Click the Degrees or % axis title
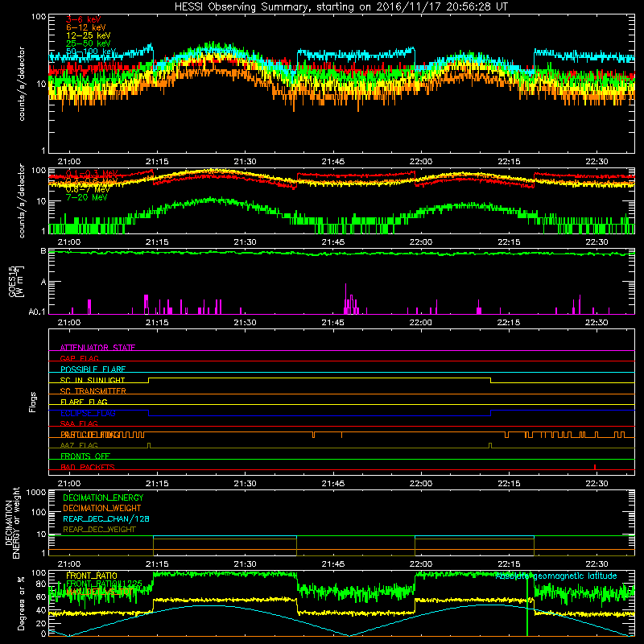The image size is (644, 644). pos(21,603)
